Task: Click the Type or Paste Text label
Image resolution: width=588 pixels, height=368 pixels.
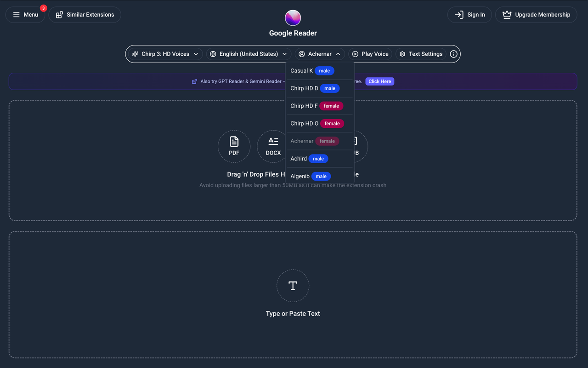Action: (x=293, y=314)
